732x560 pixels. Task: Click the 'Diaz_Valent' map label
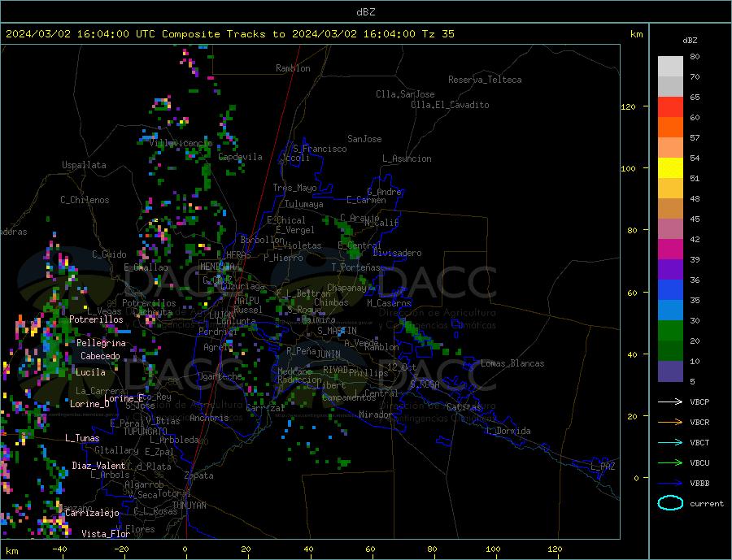[99, 466]
